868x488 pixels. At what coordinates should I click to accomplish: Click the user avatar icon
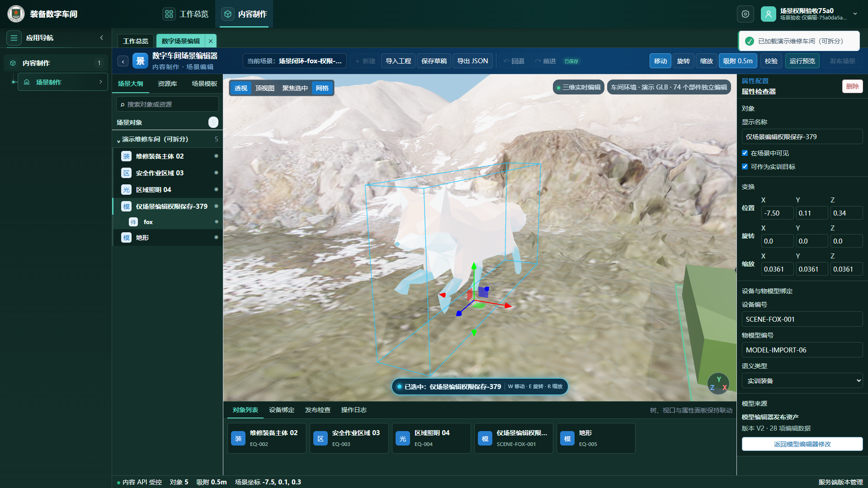point(768,14)
